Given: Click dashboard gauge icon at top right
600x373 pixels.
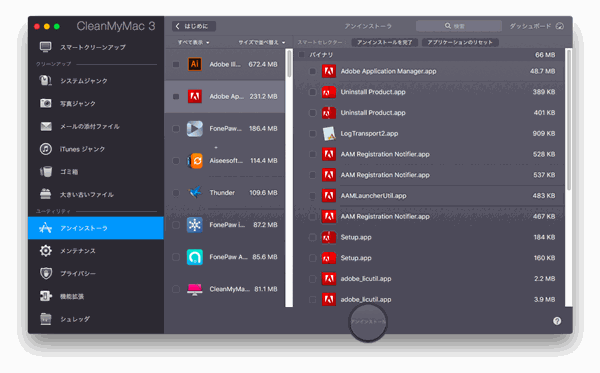Looking at the screenshot, I should click(x=559, y=26).
